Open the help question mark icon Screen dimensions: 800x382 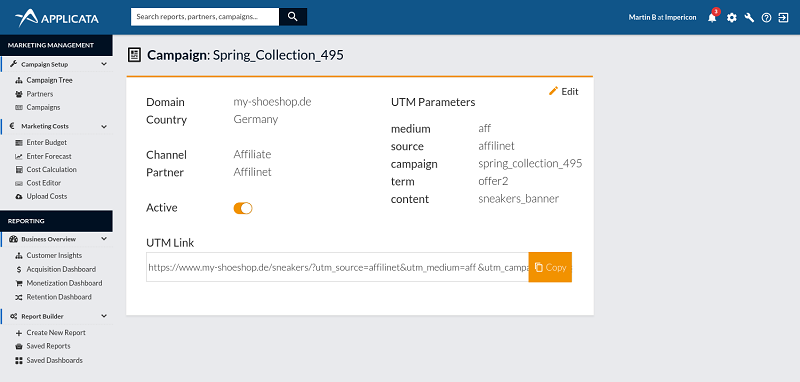[x=766, y=18]
